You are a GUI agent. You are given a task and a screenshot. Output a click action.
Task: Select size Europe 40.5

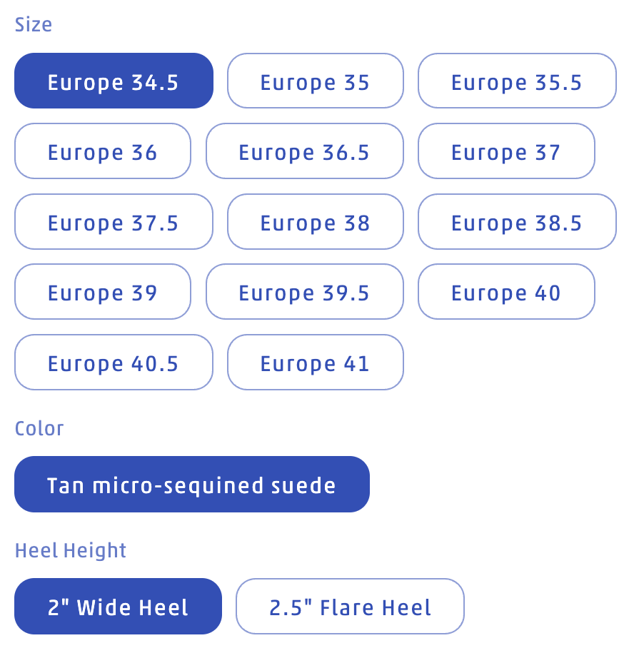pos(114,363)
